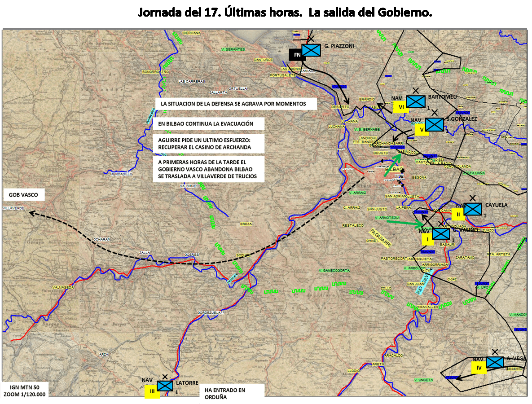Click the MERCADILLO place label

click(121, 174)
